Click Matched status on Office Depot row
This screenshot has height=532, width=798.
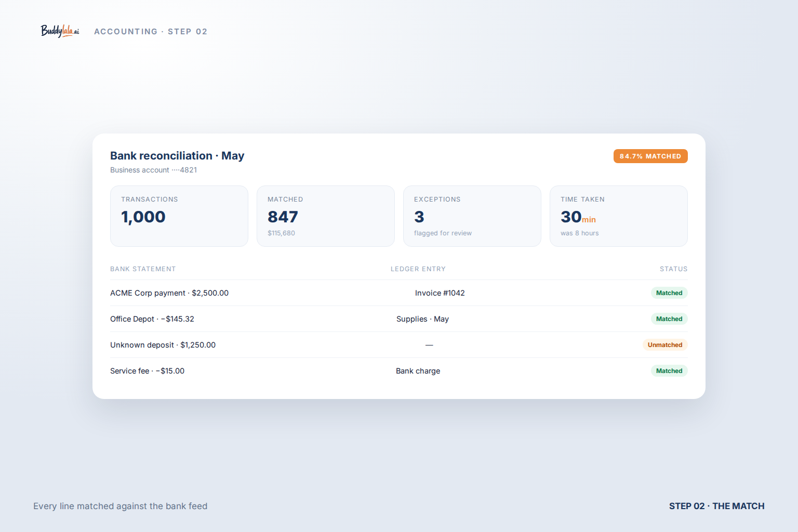click(x=669, y=319)
